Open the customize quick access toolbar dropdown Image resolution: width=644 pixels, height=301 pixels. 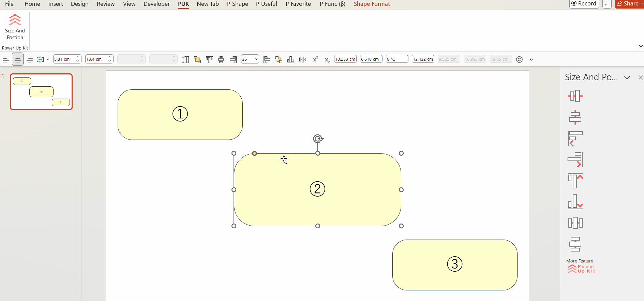[x=531, y=59]
